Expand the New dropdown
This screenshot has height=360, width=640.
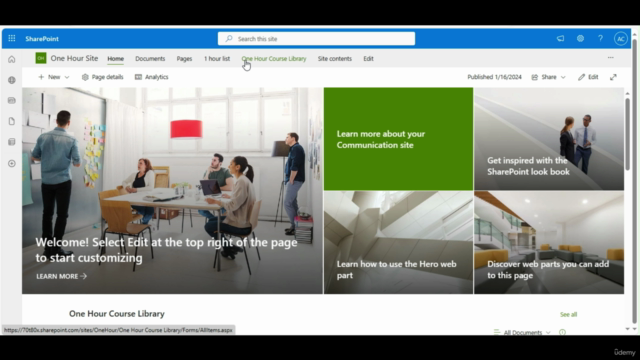tap(54, 77)
